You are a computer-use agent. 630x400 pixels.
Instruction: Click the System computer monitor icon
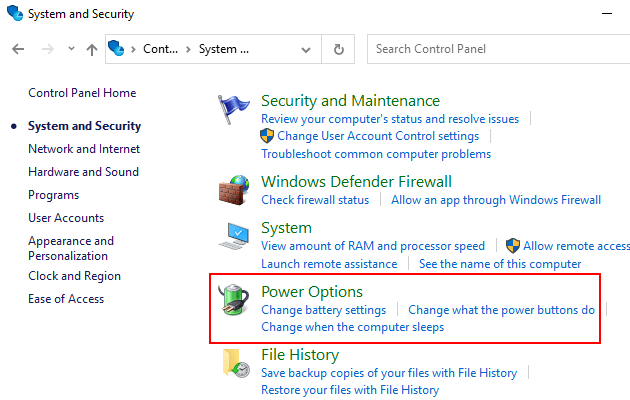[234, 236]
